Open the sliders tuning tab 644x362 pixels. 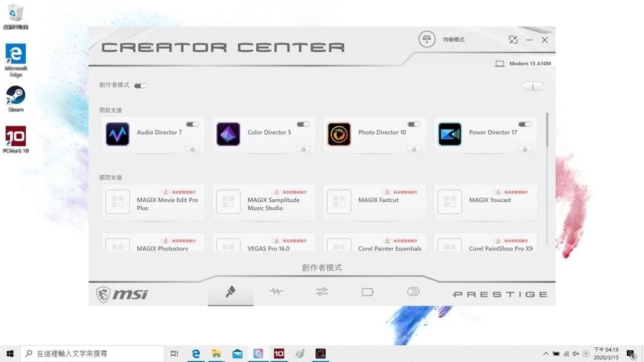click(x=322, y=292)
